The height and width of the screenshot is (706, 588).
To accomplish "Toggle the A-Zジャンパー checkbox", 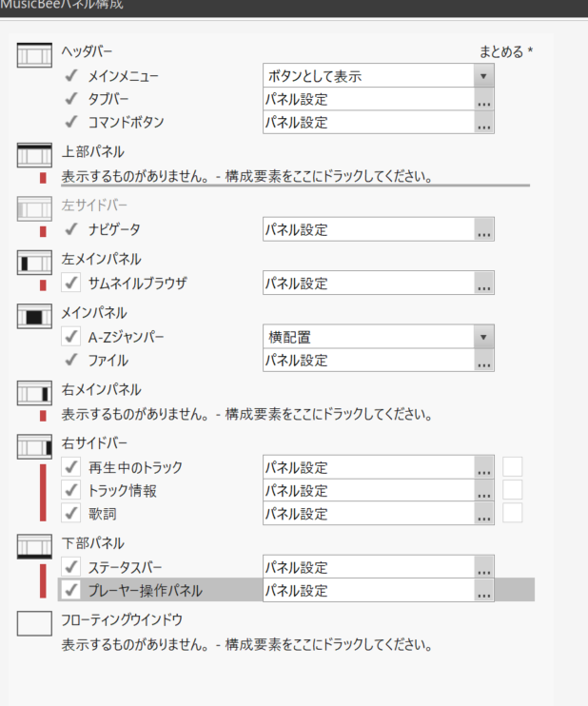I will pos(70,337).
